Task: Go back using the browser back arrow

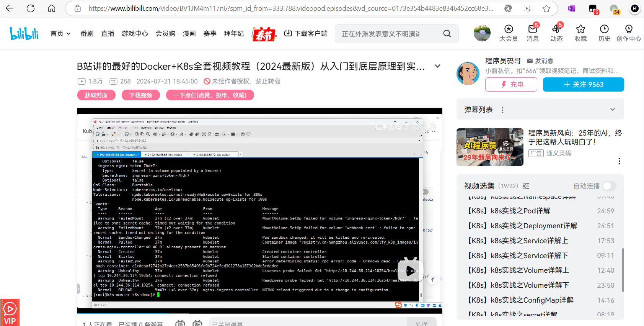Action: [10, 8]
